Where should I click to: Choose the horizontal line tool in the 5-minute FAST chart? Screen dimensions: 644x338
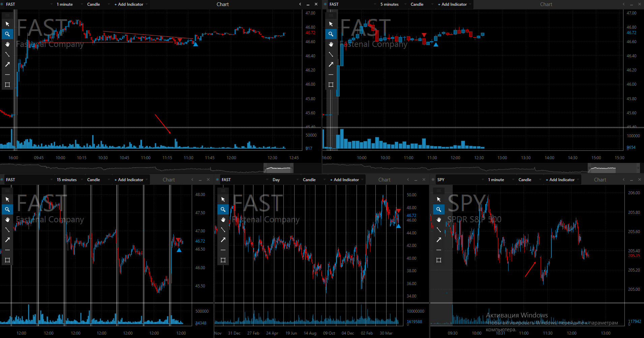click(331, 75)
